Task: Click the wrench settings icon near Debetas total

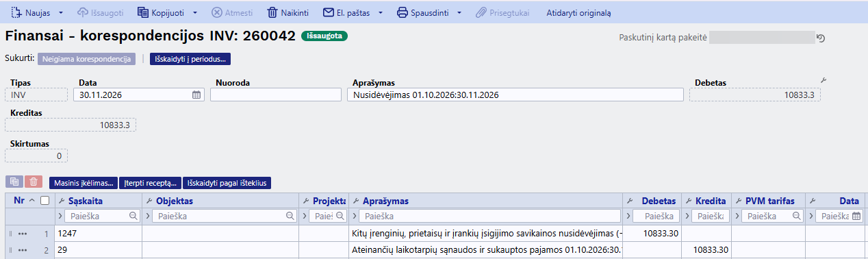Action: [824, 81]
